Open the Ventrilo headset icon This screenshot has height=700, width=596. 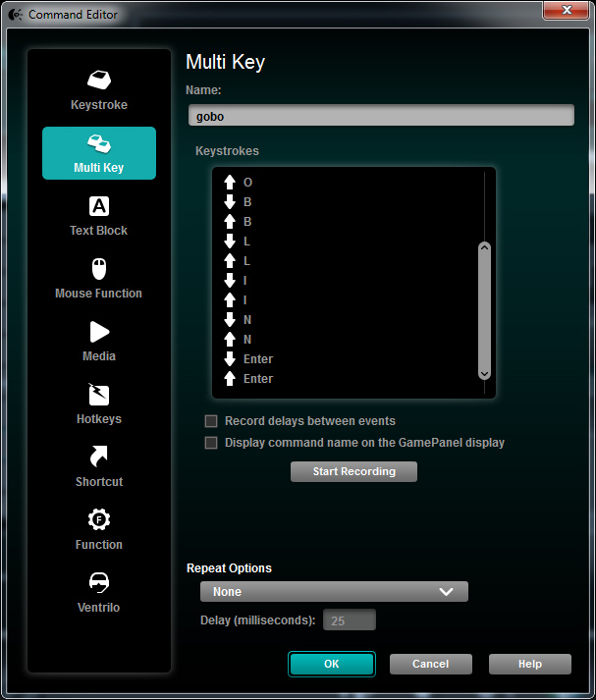(99, 583)
